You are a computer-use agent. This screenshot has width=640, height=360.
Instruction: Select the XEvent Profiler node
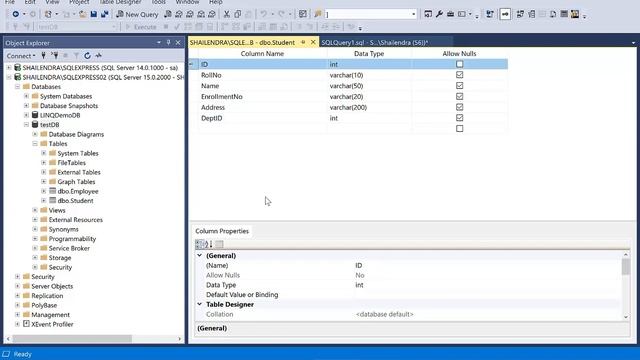pos(52,324)
